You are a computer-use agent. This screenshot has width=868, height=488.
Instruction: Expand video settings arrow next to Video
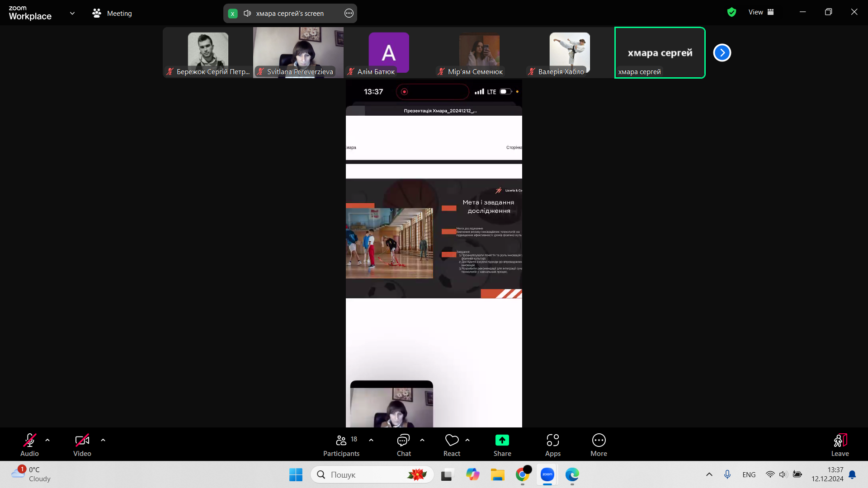[103, 440]
